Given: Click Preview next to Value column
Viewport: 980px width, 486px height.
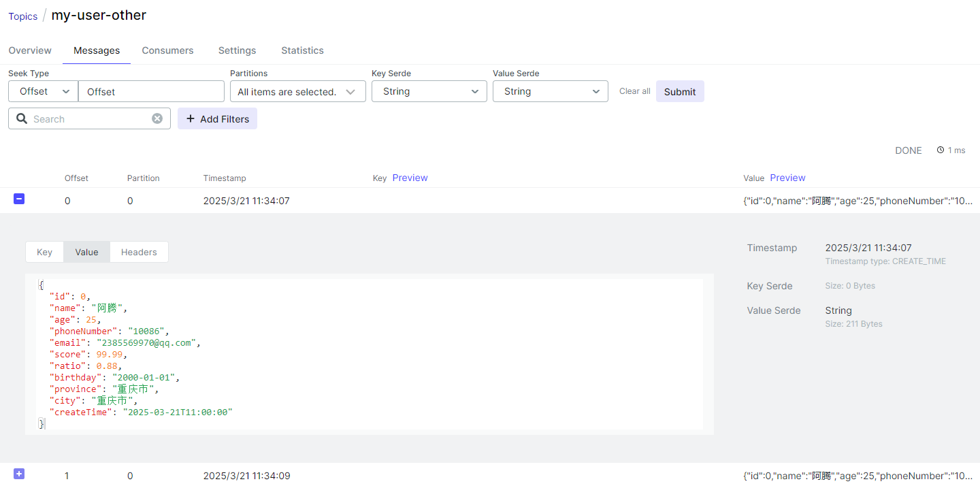Looking at the screenshot, I should pyautogui.click(x=787, y=178).
